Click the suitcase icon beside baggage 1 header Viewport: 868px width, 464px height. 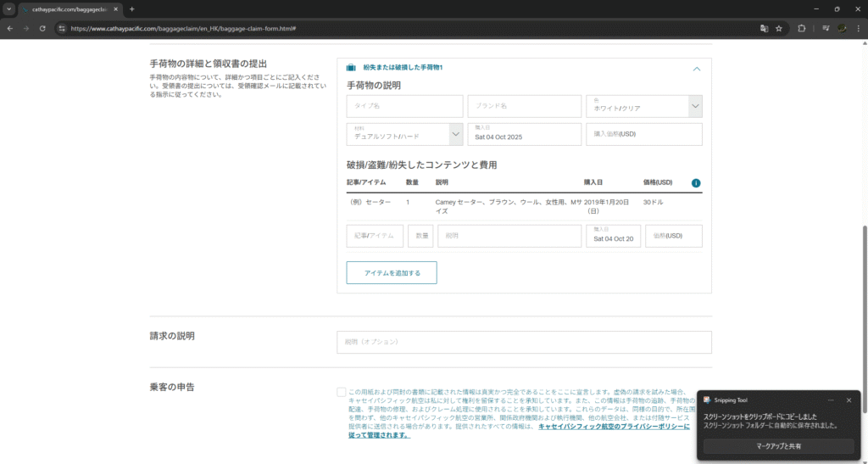(x=351, y=68)
